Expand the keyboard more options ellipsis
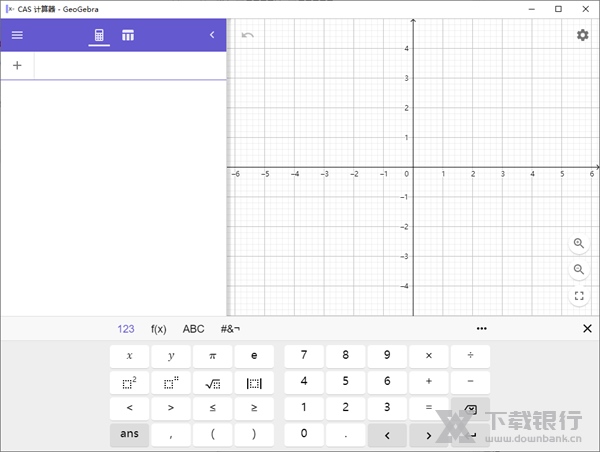Image resolution: width=600 pixels, height=452 pixels. point(482,328)
